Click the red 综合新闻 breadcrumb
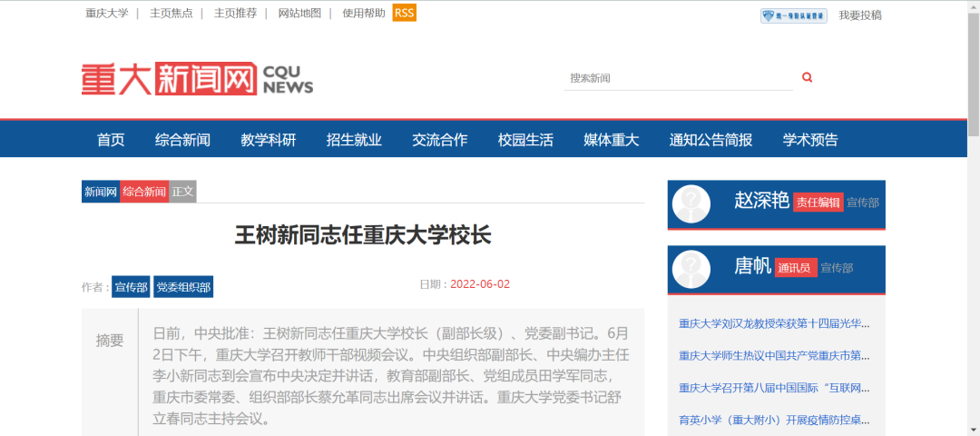 pyautogui.click(x=144, y=192)
